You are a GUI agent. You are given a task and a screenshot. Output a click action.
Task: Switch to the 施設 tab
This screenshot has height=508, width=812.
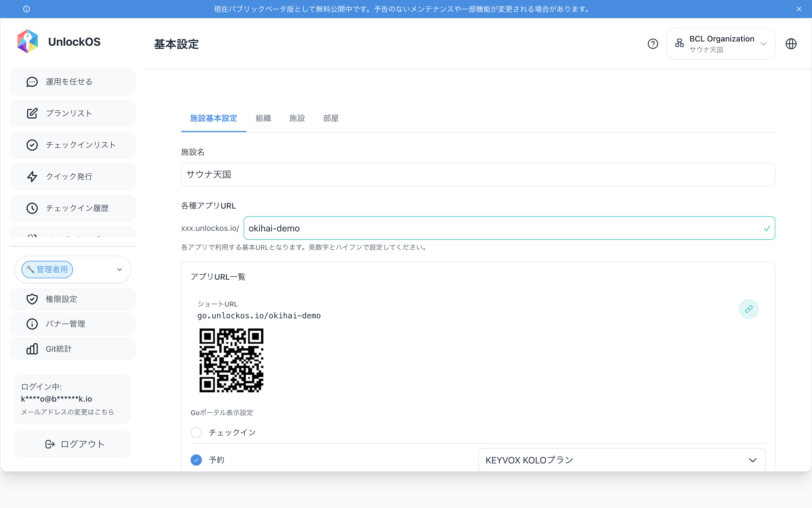[297, 118]
